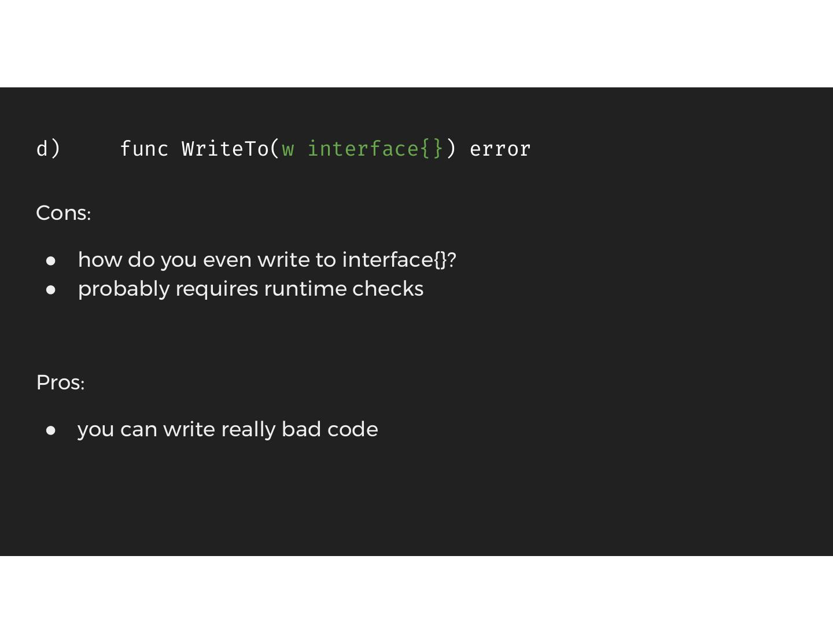Select the "func" keyword in the code
833x644 pixels.
(x=144, y=149)
